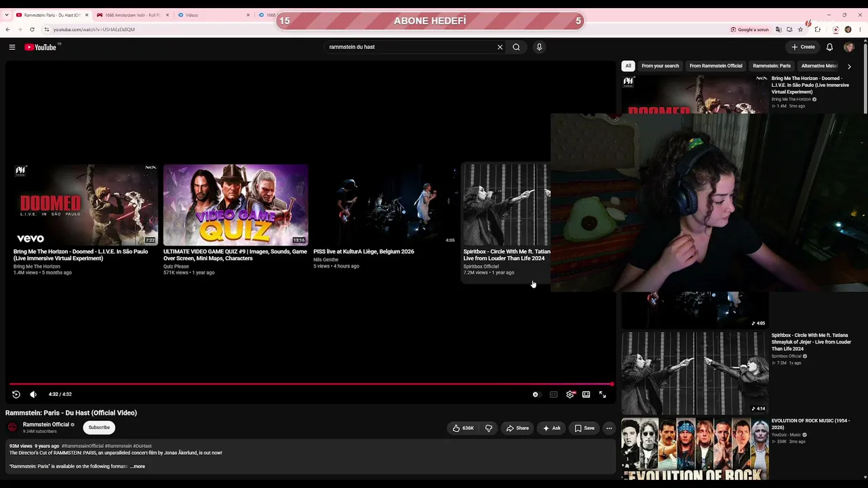Open the PISS live at KulturA Liège thumbnail
Screen dimensions: 868x488
pos(385,205)
